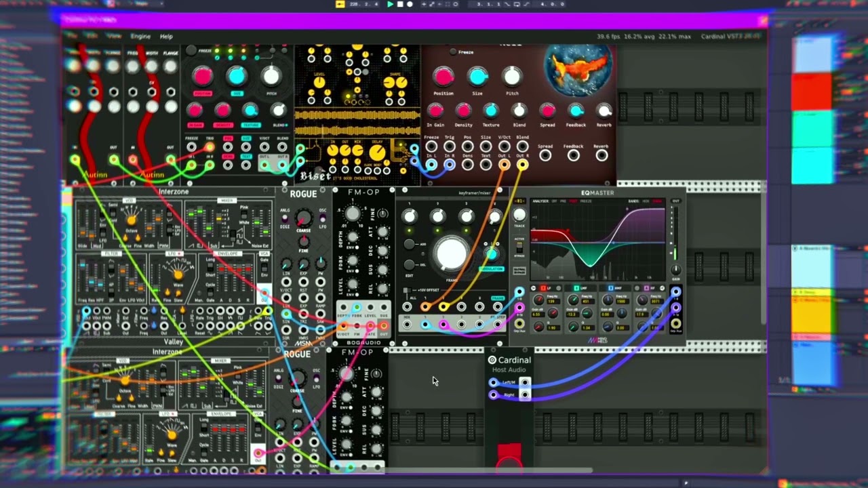
Task: Click white Pitch knob on dark Clouds module
Action: pyautogui.click(x=271, y=76)
